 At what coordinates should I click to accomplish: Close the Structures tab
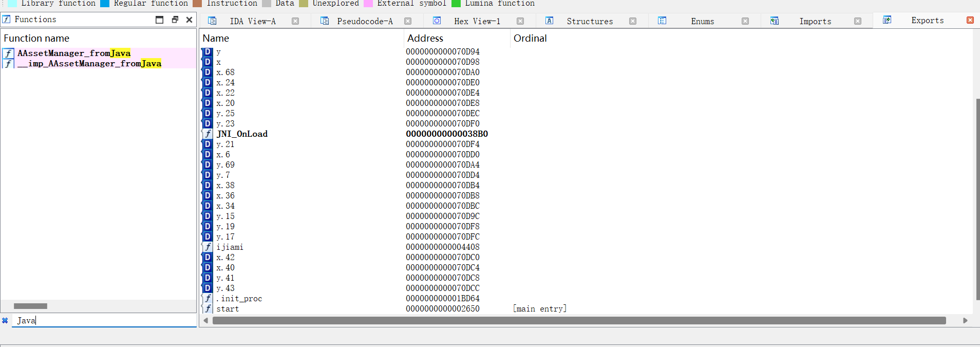pyautogui.click(x=633, y=21)
